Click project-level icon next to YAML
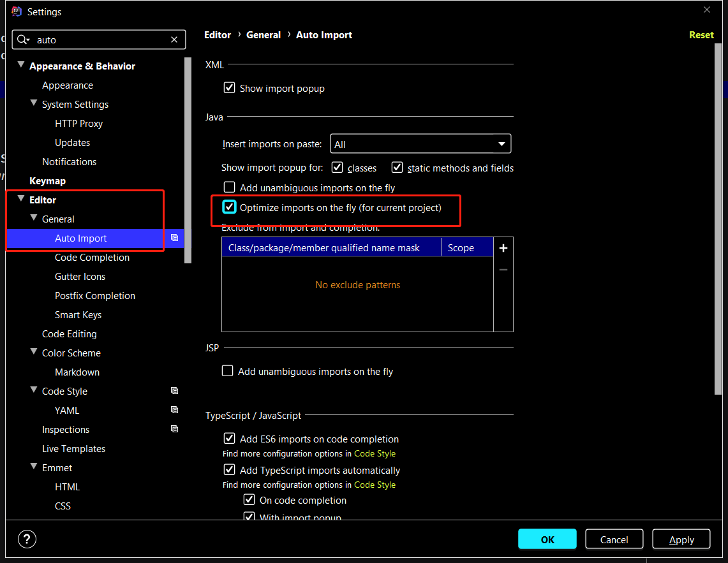Screen dimensions: 728x563 [174, 410]
